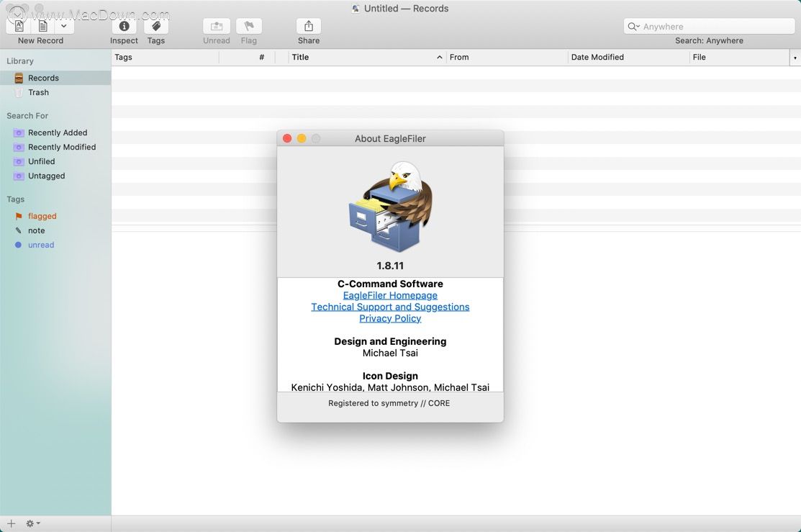The width and height of the screenshot is (801, 532).
Task: Open the gear action menu at sidebar bottom
Action: [32, 523]
